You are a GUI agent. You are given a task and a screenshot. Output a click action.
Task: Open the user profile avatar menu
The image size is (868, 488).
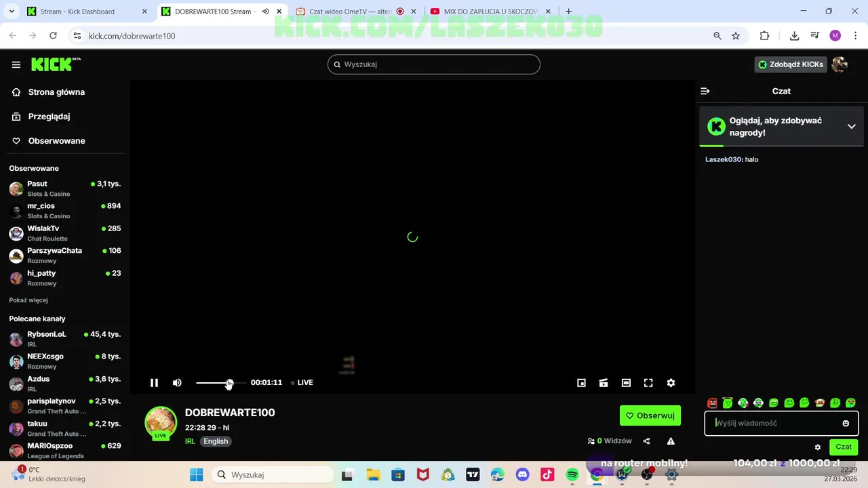pyautogui.click(x=840, y=64)
